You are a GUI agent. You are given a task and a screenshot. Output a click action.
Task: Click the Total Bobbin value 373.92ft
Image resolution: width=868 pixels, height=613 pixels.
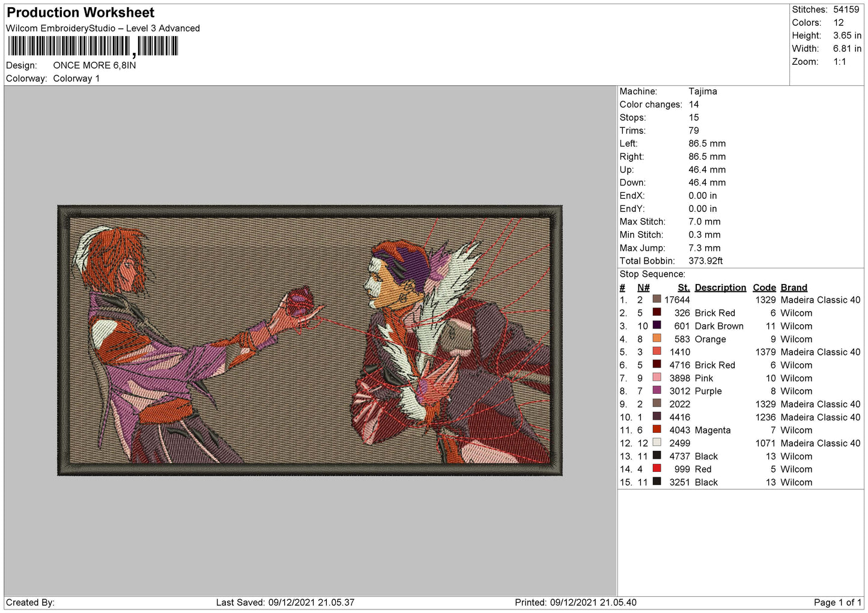(706, 261)
